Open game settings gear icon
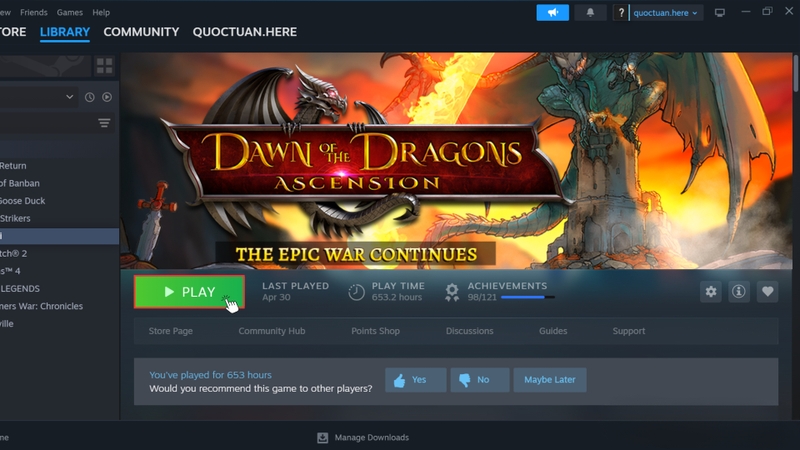Screen dimensions: 800x450 [x=711, y=291]
